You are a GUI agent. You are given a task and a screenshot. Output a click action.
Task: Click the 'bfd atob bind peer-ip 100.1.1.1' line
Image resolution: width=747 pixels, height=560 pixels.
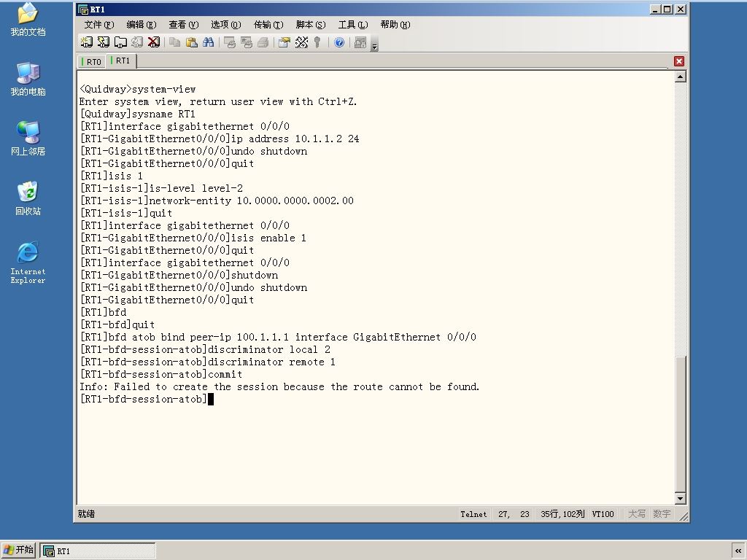click(278, 337)
